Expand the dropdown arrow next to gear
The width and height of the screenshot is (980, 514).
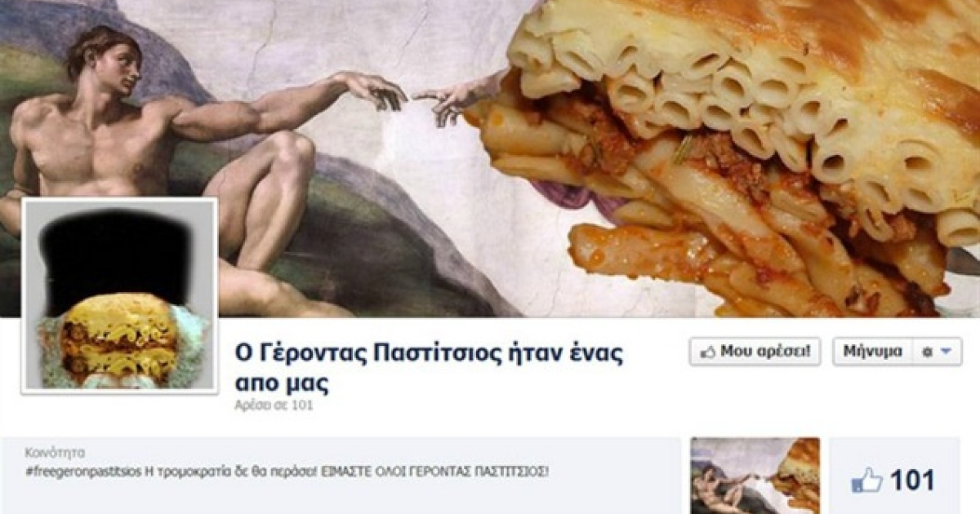click(x=946, y=352)
